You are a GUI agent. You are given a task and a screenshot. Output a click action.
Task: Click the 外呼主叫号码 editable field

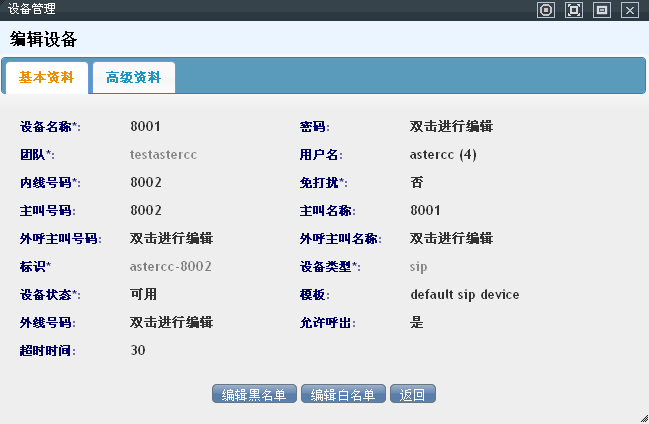pos(171,239)
